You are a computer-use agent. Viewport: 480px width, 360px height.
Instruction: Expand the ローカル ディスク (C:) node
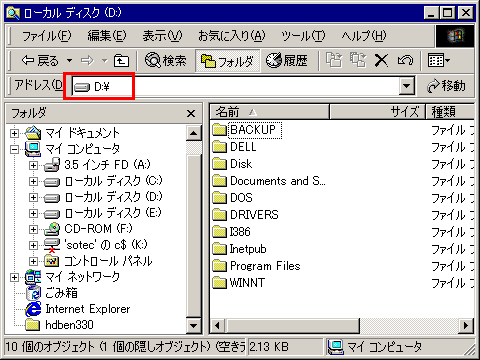pos(33,181)
